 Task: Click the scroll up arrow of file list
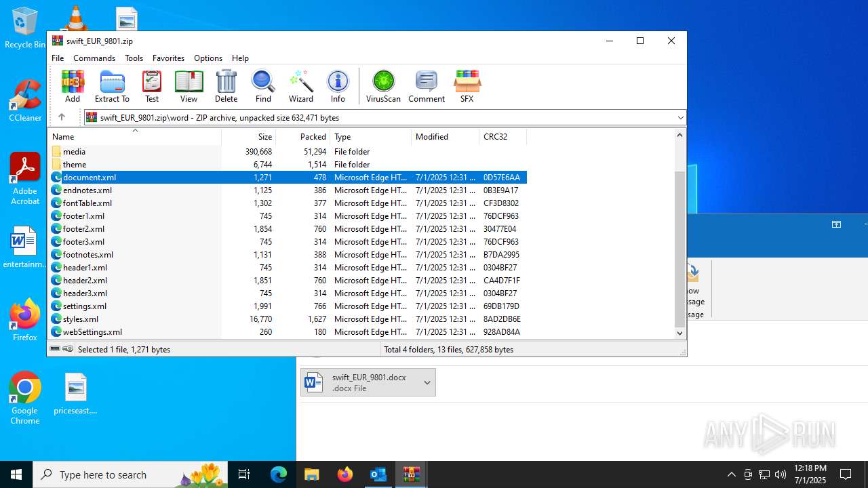(680, 135)
